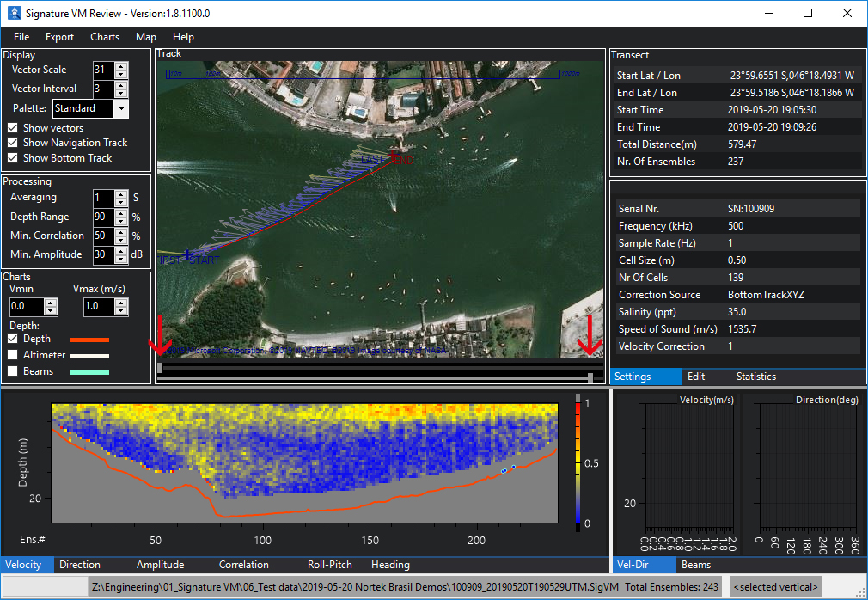Click the upper ensemble range slider handle

click(160, 367)
